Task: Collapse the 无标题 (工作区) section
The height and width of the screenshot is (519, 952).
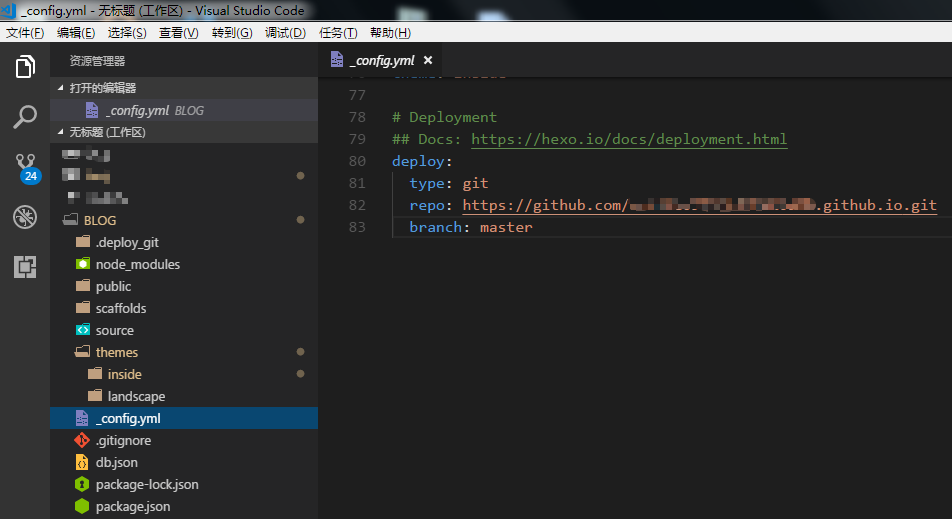Action: (x=184, y=132)
